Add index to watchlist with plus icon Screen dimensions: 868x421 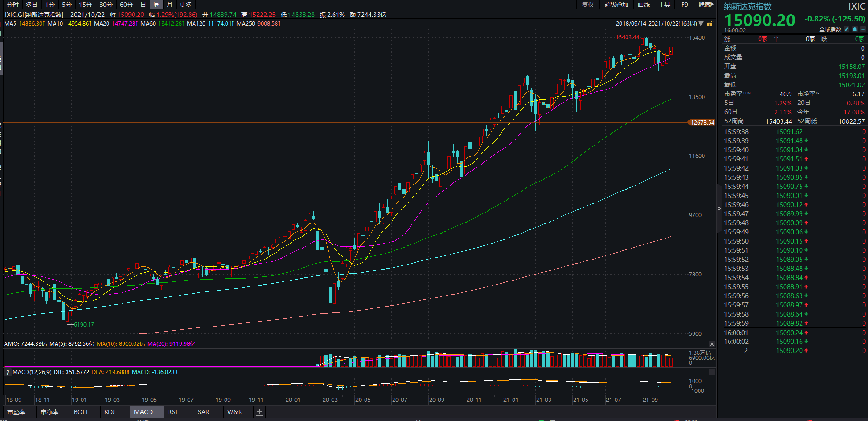pyautogui.click(x=863, y=29)
